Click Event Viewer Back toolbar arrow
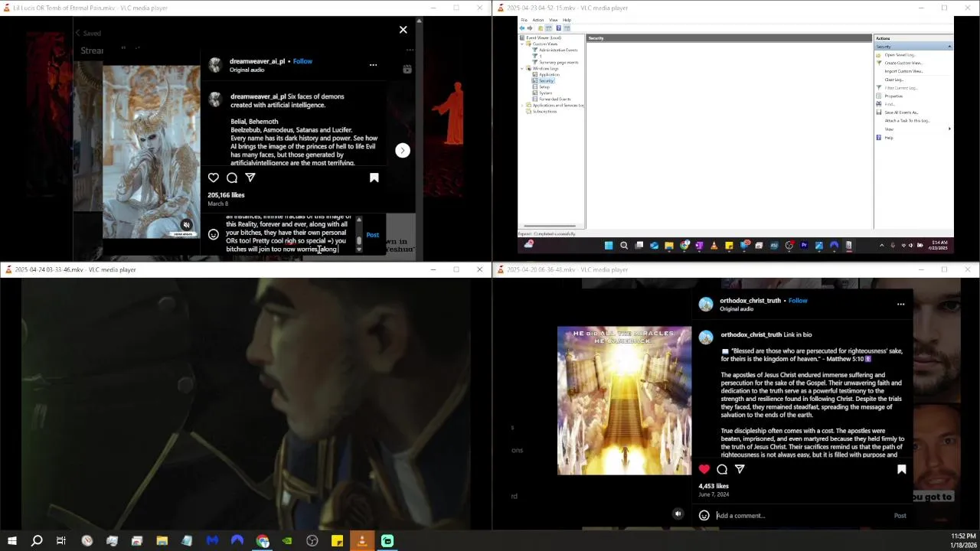Screen dimensions: 980x551 (x=522, y=28)
